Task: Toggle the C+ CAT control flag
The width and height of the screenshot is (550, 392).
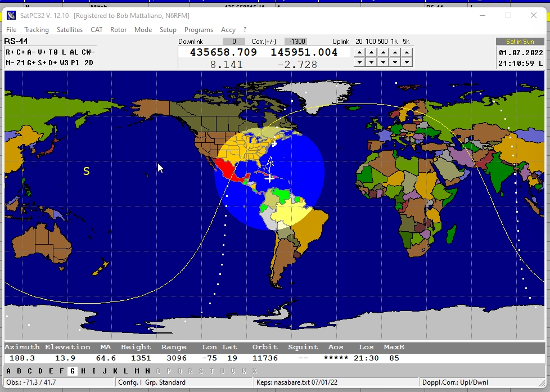Action: pos(20,52)
